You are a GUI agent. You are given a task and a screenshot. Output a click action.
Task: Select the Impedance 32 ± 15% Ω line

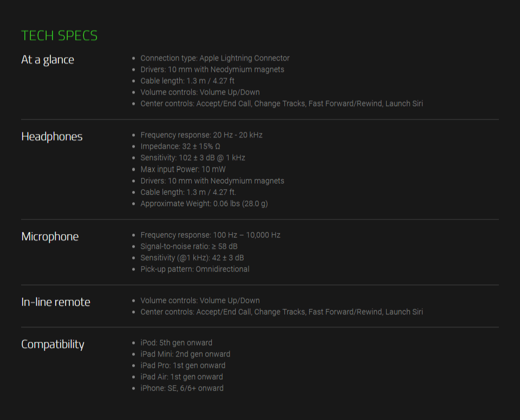click(180, 147)
